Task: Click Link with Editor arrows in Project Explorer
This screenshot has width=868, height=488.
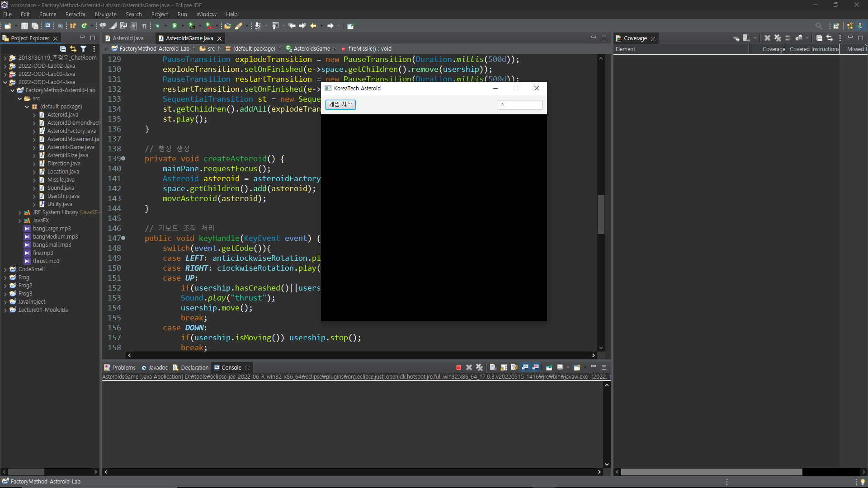Action: pos(73,49)
